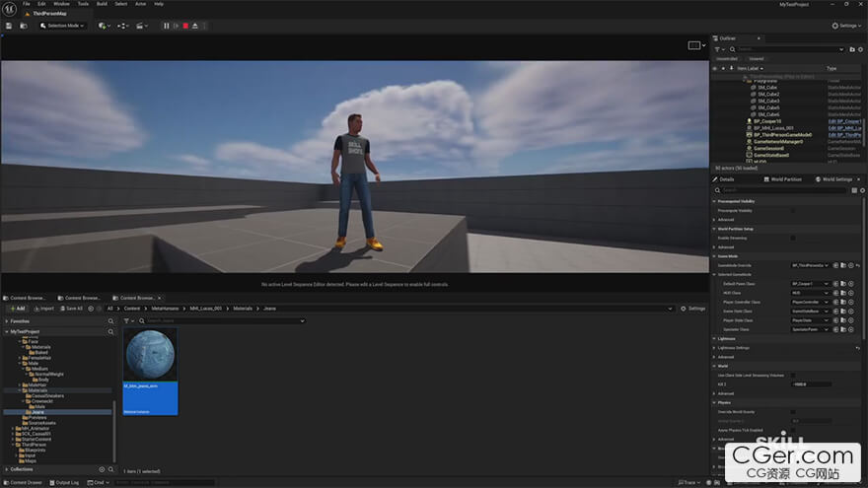Switch to the World Partition tab

(784, 179)
